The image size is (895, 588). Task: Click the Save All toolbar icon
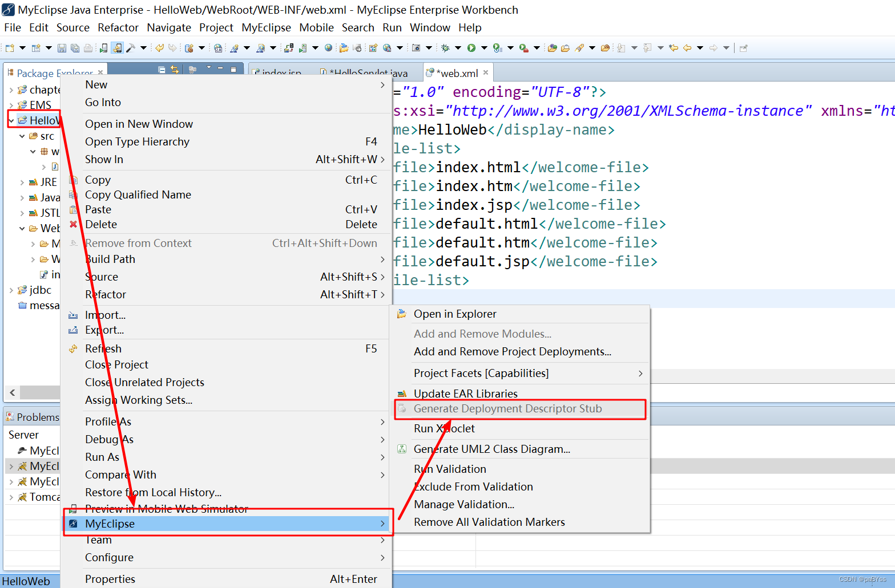[75, 48]
